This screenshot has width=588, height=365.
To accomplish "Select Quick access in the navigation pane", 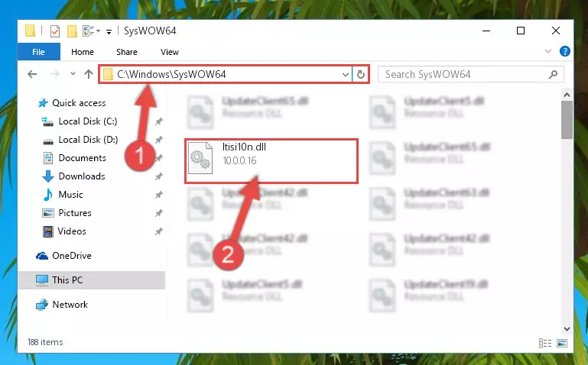I will coord(79,103).
